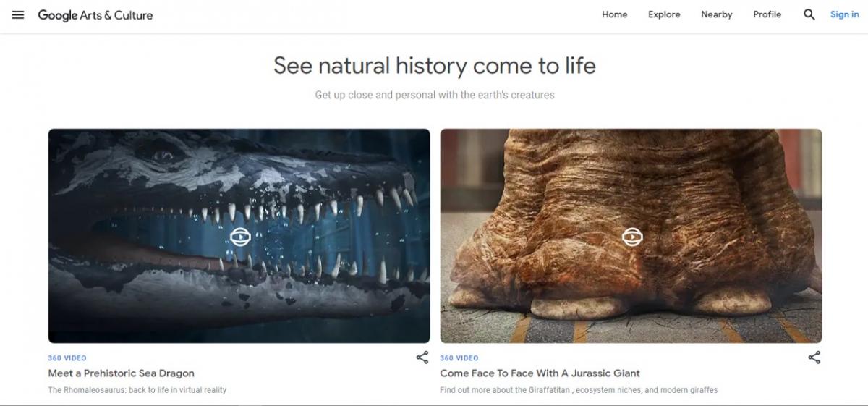Click the Rhomaleosaurus description text

pos(137,390)
